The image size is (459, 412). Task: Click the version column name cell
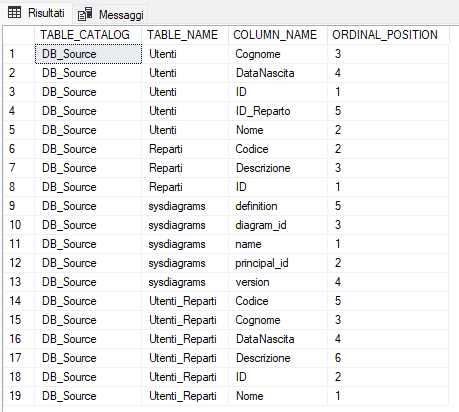278,282
